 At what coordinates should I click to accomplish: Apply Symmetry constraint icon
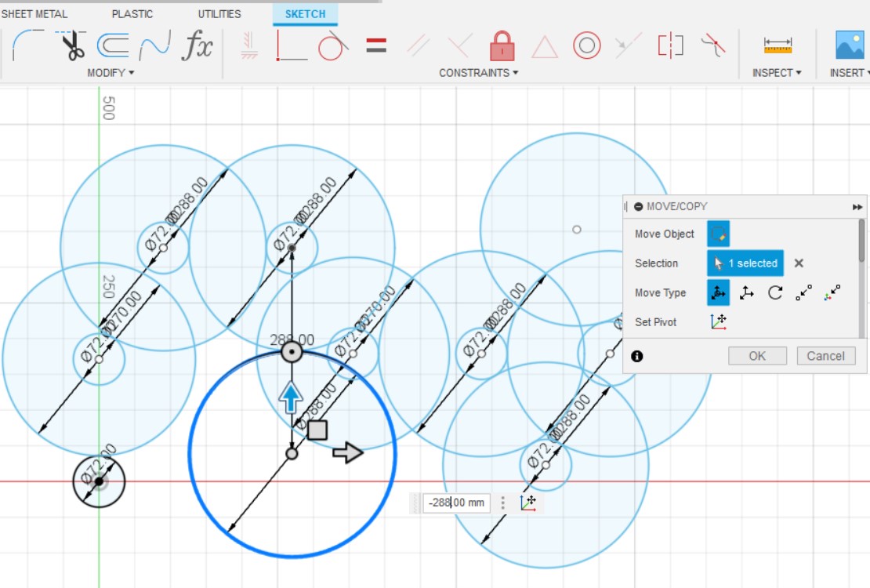click(670, 45)
